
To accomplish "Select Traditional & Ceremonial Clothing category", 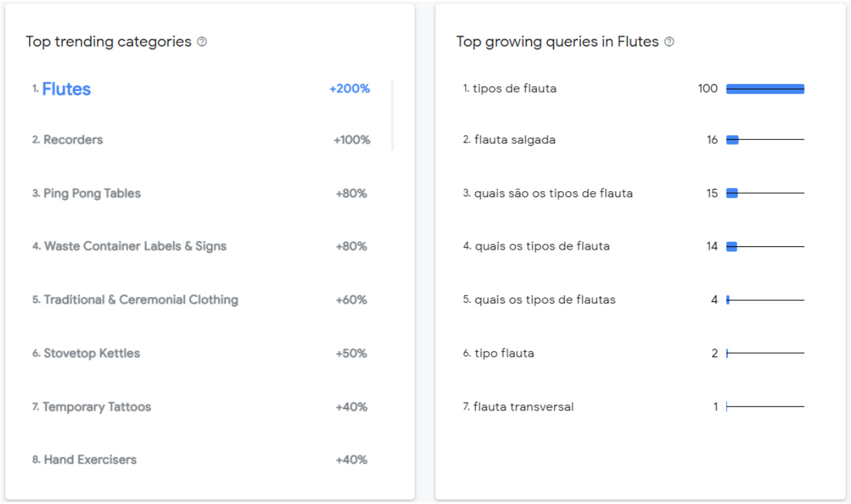I will (140, 299).
